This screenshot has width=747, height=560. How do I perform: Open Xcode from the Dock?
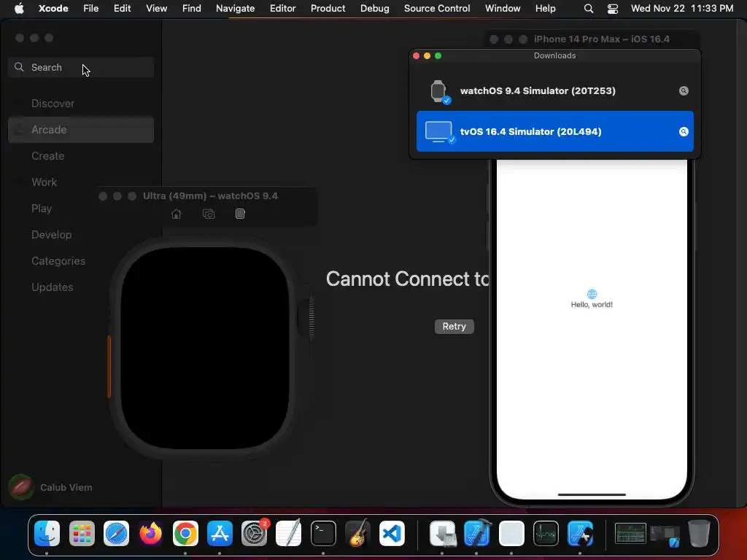[x=477, y=533]
